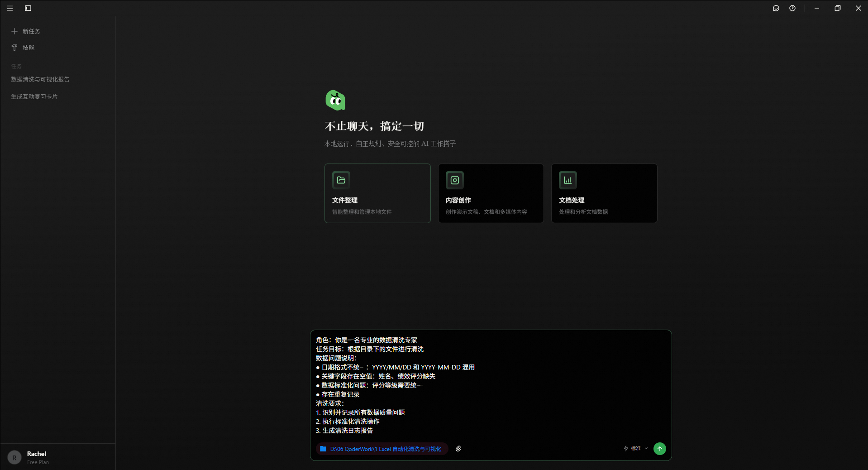Click the folder icon on 文件整理 card
The image size is (868, 470).
point(341,180)
